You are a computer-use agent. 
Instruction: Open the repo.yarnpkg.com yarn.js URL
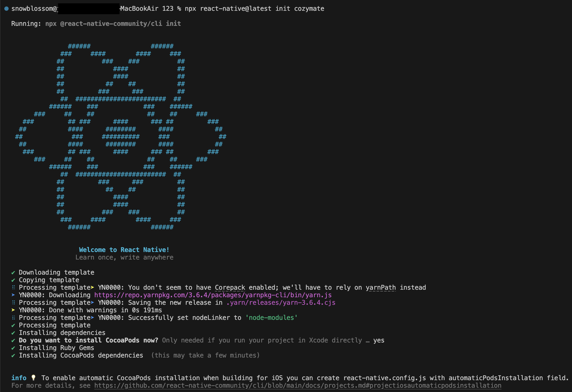click(x=213, y=295)
